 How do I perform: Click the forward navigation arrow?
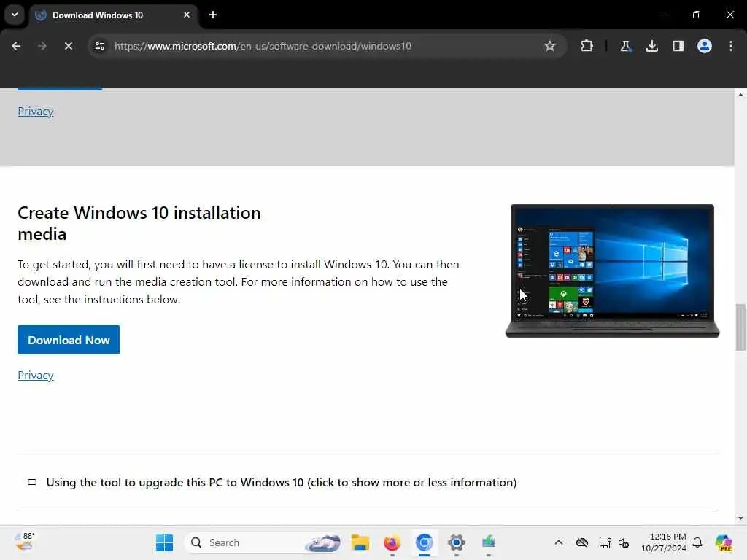click(x=42, y=46)
